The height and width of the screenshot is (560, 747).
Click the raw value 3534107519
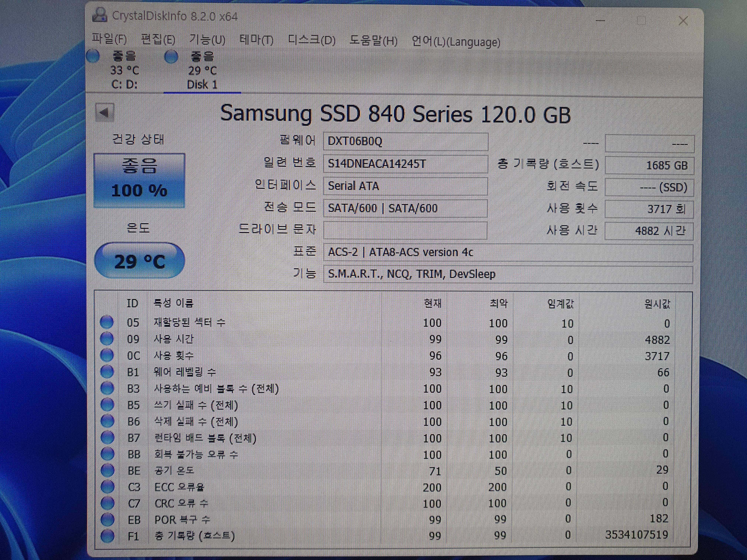(x=637, y=535)
